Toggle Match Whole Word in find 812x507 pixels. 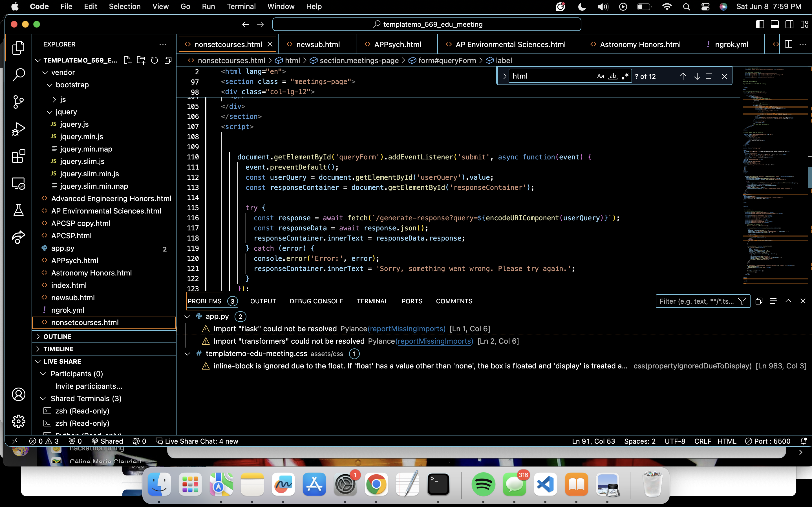[x=613, y=76]
